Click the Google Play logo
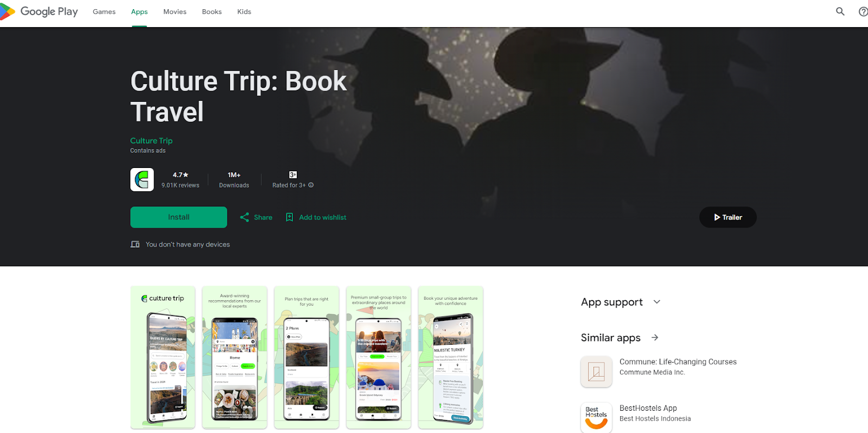868x433 pixels. point(39,11)
